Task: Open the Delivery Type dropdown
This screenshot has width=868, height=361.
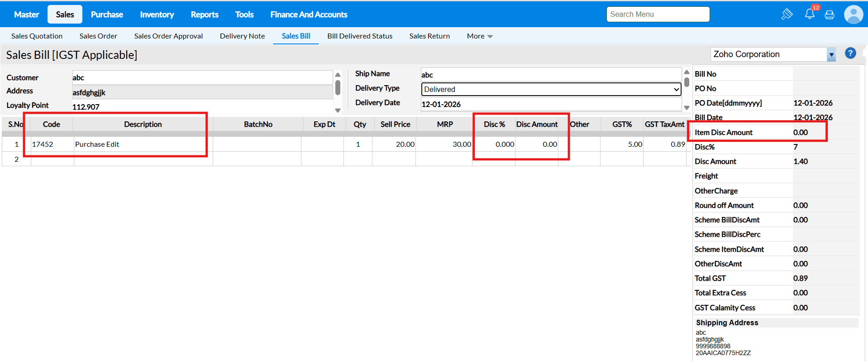Action: [551, 89]
